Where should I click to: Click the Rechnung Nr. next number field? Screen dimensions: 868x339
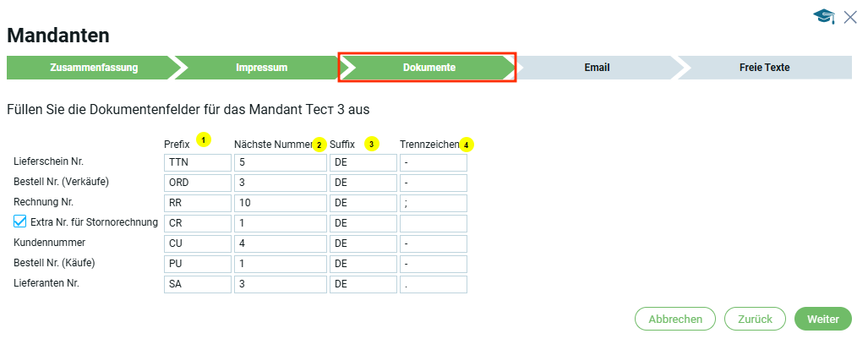click(x=280, y=203)
